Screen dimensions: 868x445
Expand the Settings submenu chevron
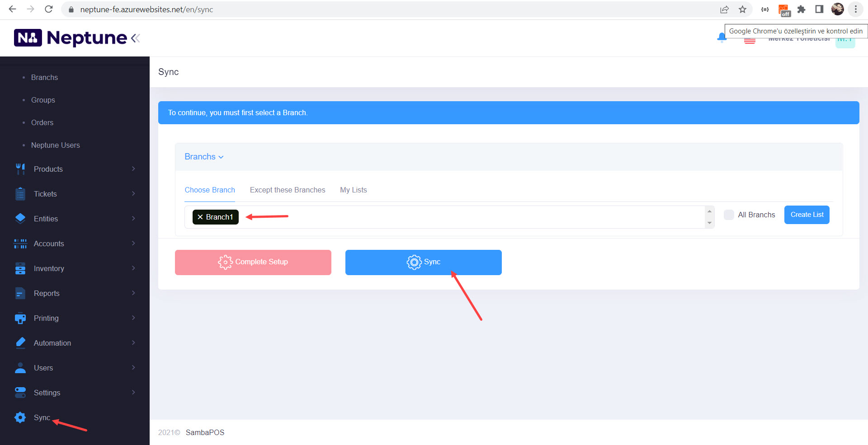tap(133, 393)
